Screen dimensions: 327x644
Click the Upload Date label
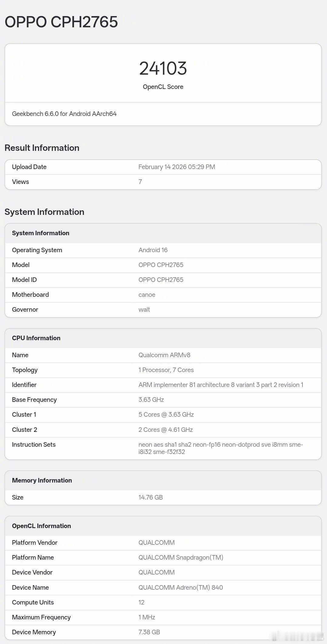29,167
